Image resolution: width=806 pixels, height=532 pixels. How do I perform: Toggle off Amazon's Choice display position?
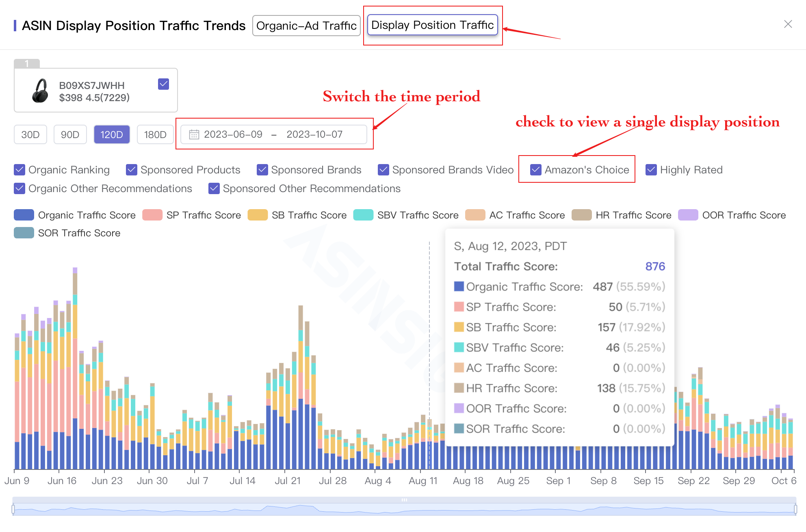click(x=535, y=169)
